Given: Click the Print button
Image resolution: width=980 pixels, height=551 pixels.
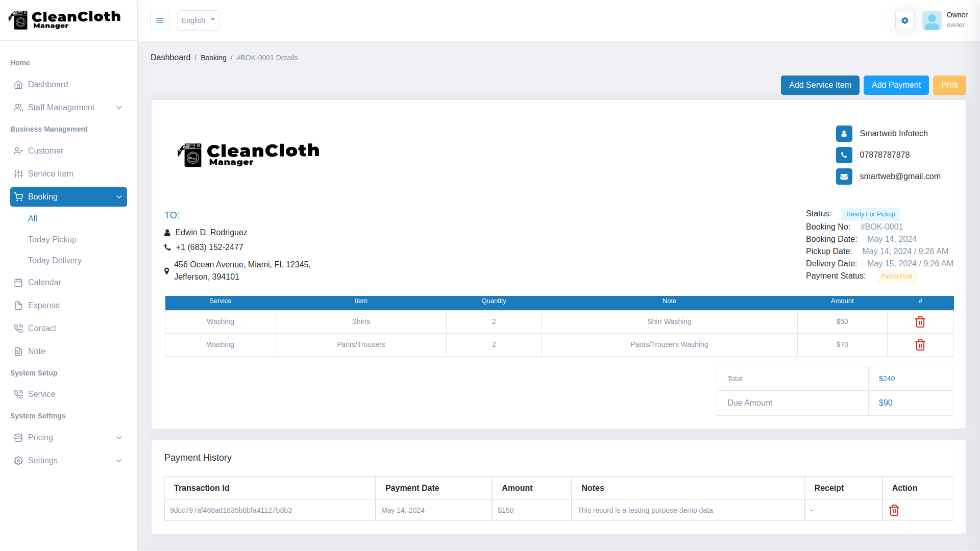Looking at the screenshot, I should click(x=949, y=85).
